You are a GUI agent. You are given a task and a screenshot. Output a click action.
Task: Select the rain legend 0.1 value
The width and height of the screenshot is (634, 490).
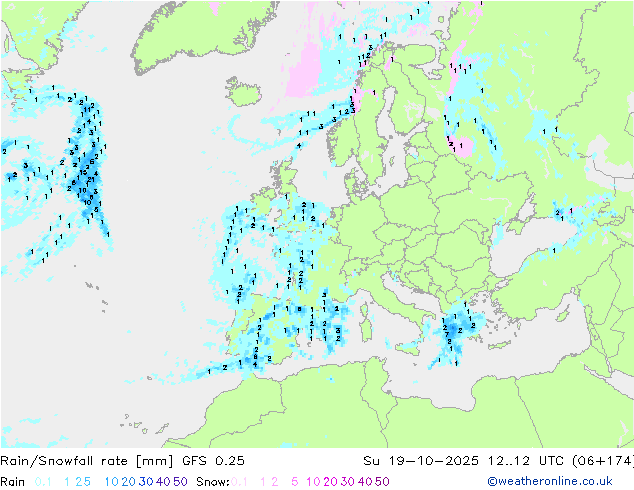43,482
